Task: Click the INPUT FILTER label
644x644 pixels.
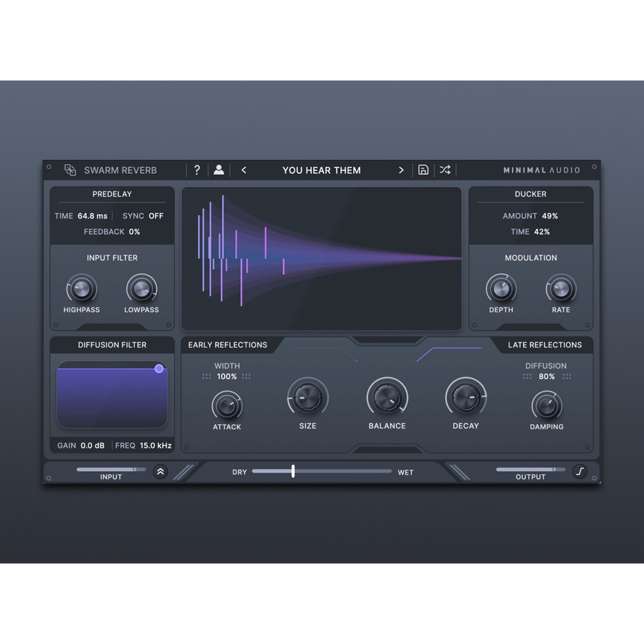Action: click(112, 258)
